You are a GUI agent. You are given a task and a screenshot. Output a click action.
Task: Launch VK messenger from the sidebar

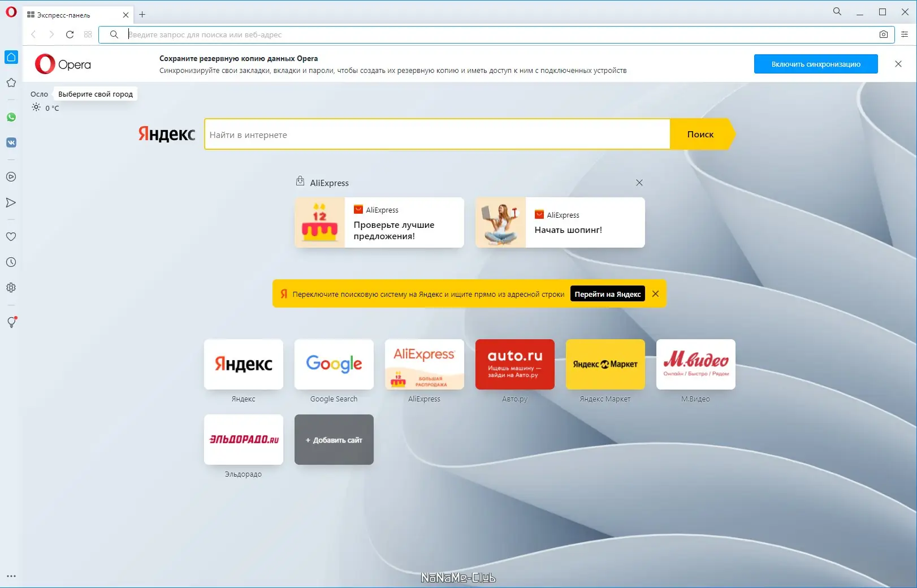coord(11,142)
